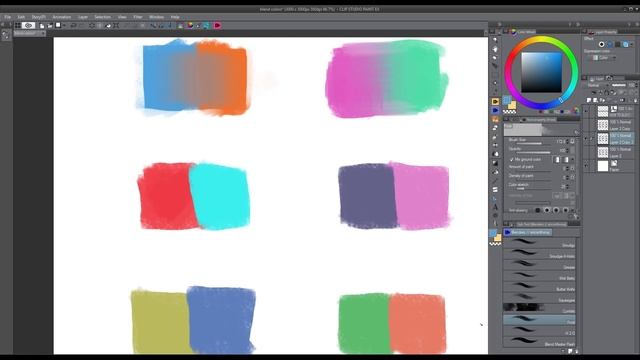640x360 pixels.
Task: Click the Scale/Rotate transform icon in command bar
Action: (116, 26)
